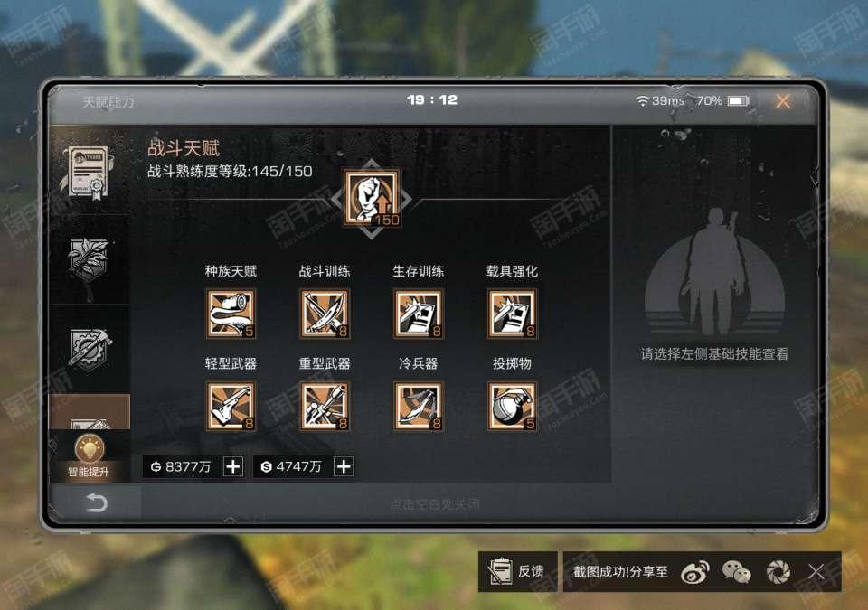This screenshot has height=610, width=868.
Task: Select the 种族天赋 skill icon
Action: tap(231, 314)
